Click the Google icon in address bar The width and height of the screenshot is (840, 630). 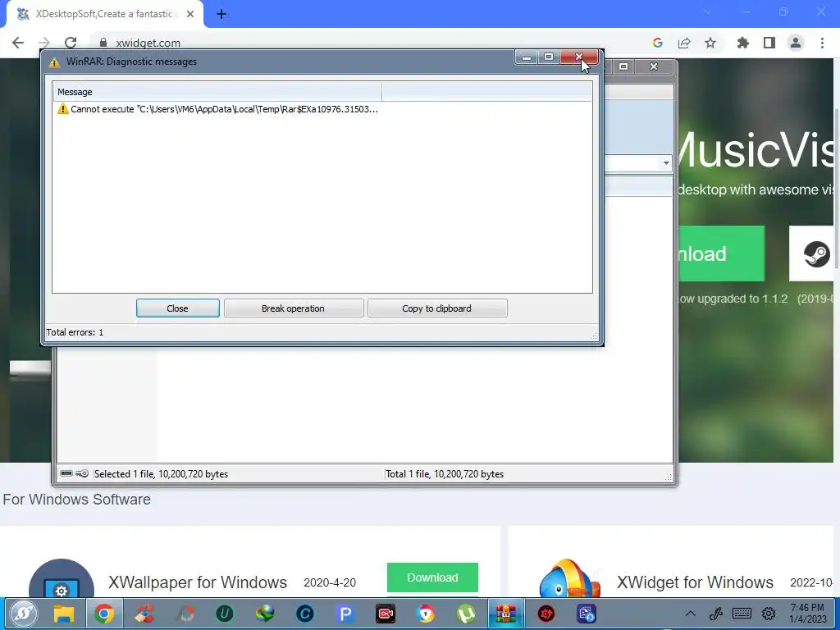658,43
